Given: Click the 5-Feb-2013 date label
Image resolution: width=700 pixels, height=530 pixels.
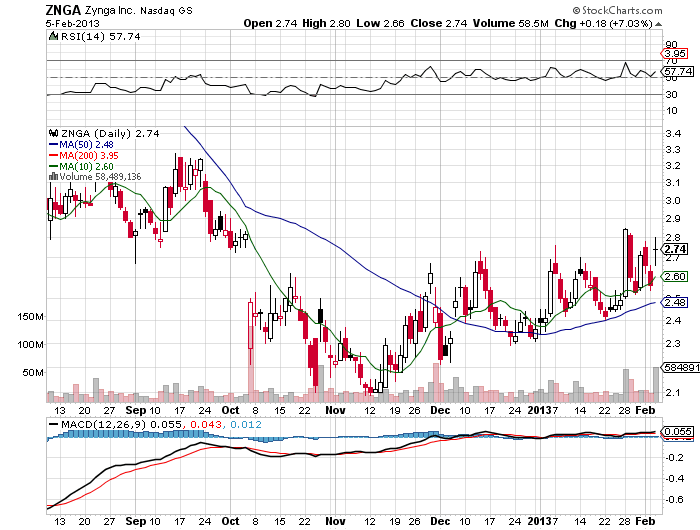Looking at the screenshot, I should 72,24.
